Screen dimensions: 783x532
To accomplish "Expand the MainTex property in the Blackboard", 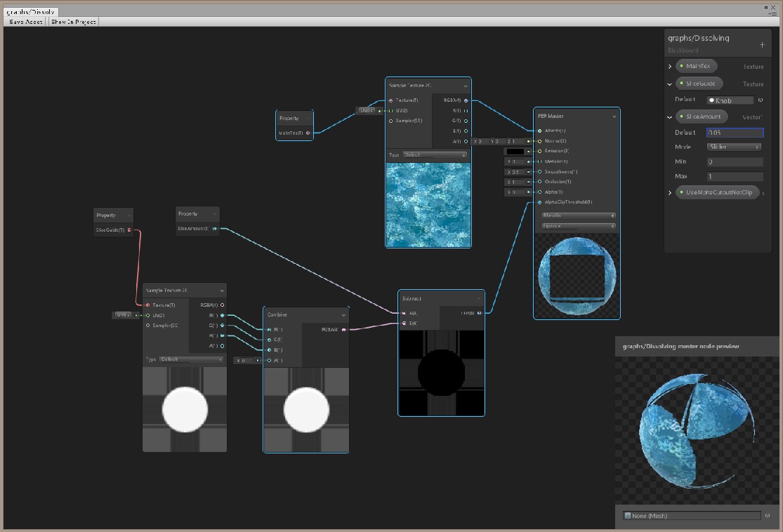I will pos(669,66).
